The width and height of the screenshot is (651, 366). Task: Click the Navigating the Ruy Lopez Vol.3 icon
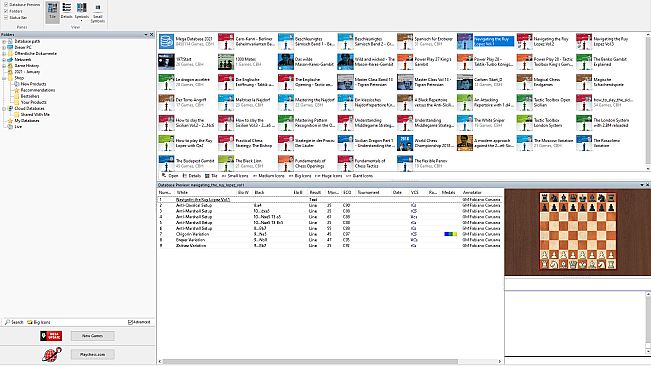pyautogui.click(x=584, y=41)
